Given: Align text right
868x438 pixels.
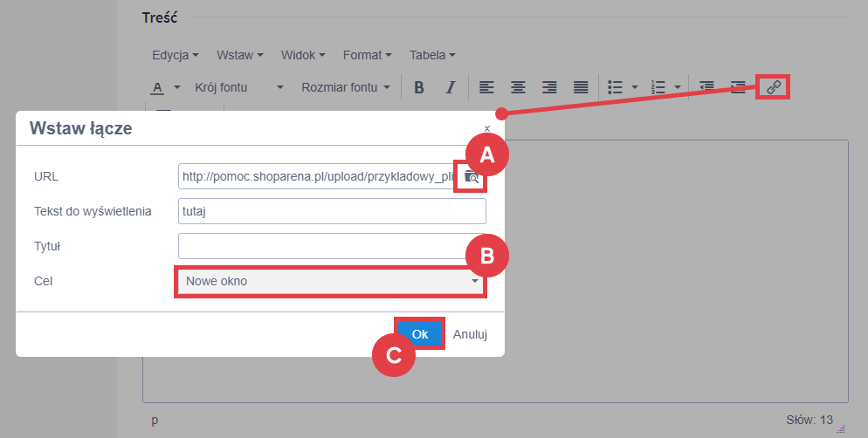Looking at the screenshot, I should [x=549, y=87].
